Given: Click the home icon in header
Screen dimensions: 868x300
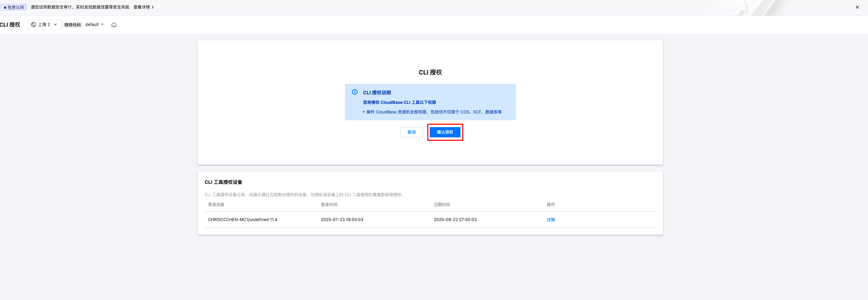Looking at the screenshot, I should click(x=114, y=25).
